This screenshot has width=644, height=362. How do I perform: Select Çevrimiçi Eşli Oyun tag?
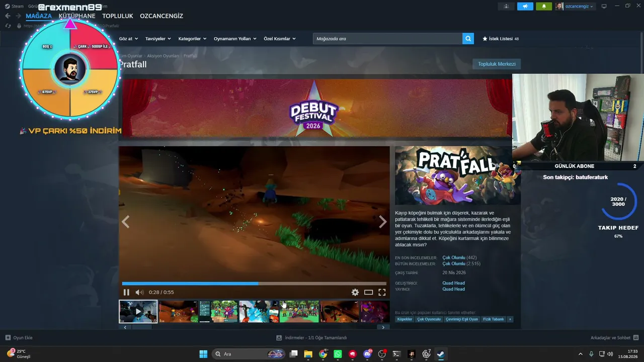tap(462, 319)
